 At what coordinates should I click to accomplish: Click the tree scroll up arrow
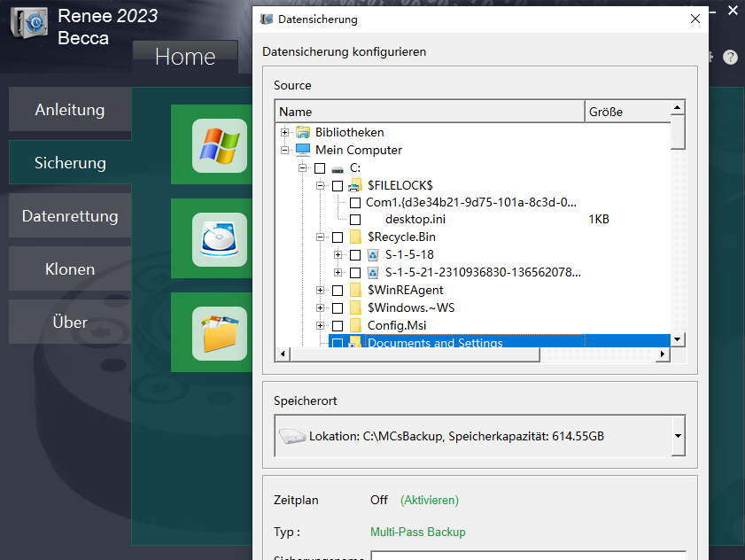click(678, 107)
